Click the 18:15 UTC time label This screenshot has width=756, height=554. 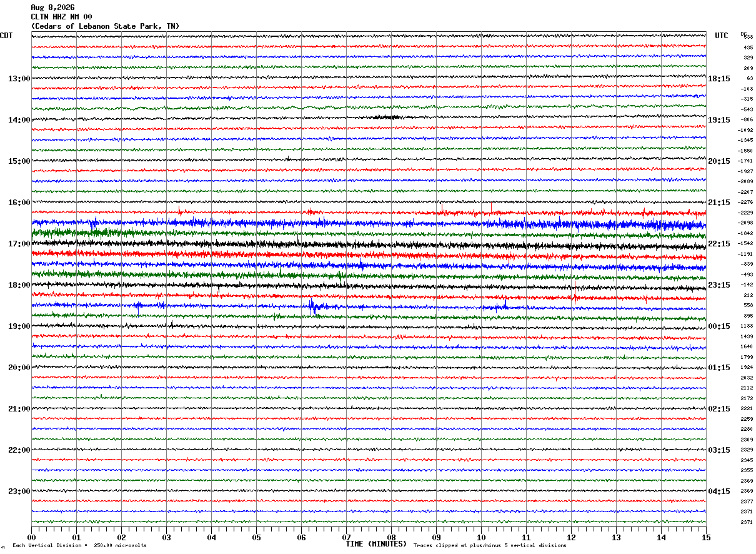coord(719,79)
